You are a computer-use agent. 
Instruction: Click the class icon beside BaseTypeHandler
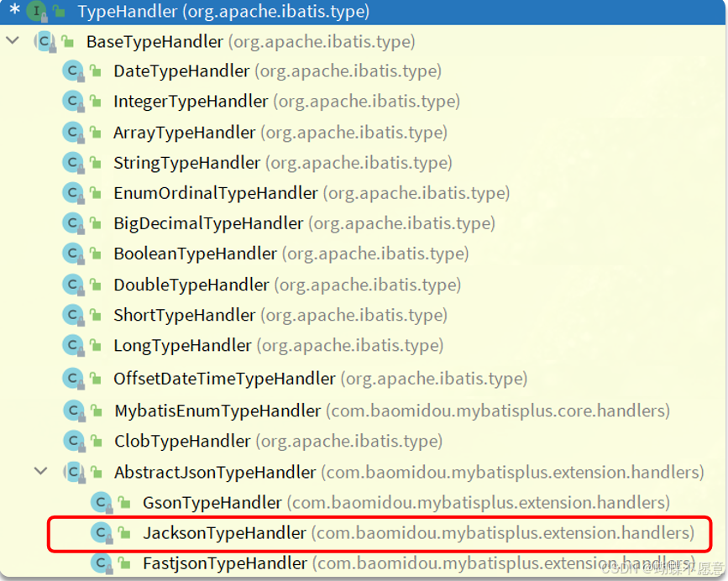tap(44, 40)
